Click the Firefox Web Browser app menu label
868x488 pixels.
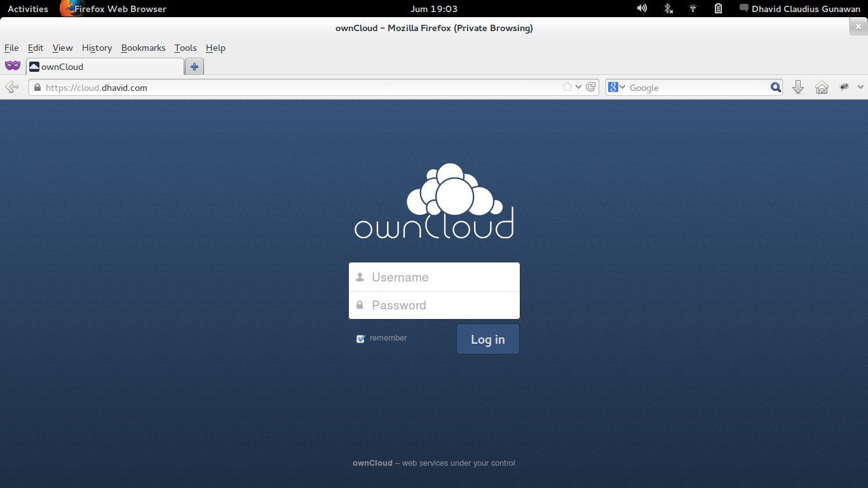coord(120,9)
